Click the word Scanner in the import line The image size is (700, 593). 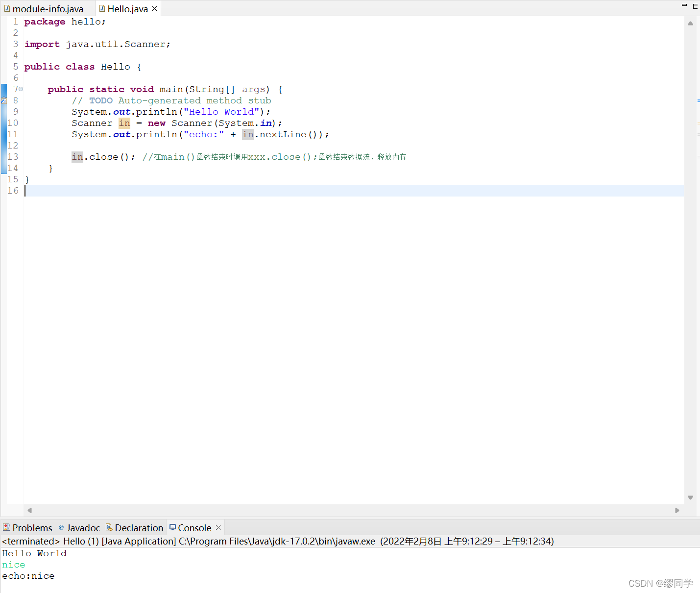click(x=145, y=44)
